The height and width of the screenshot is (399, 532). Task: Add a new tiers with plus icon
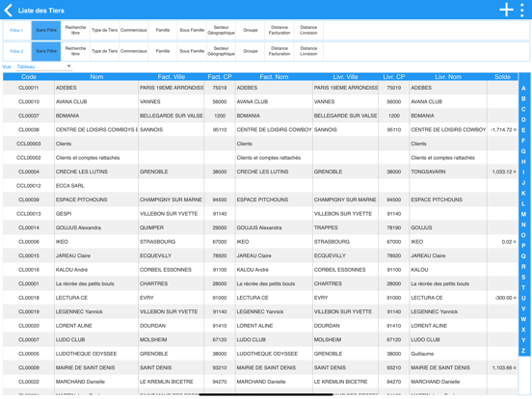coord(506,10)
